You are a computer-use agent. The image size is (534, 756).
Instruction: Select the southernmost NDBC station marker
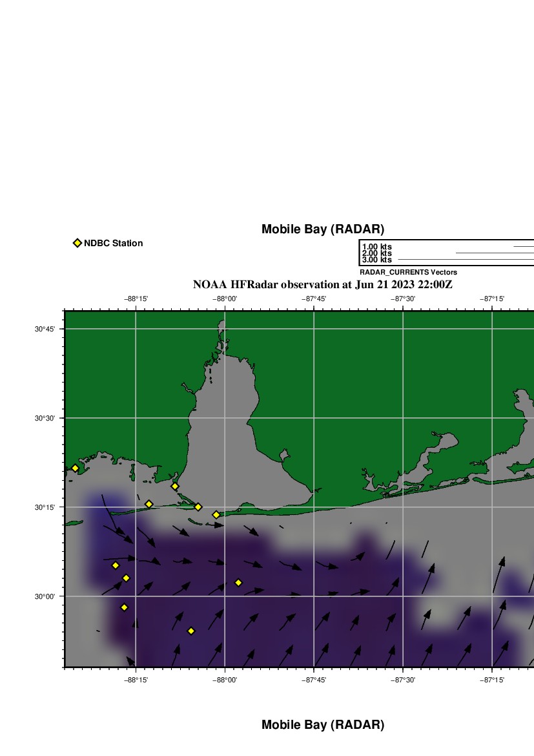coord(191,631)
